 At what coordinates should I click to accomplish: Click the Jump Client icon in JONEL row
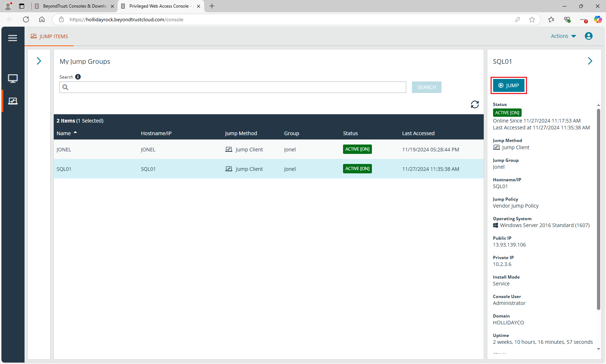pyautogui.click(x=229, y=149)
